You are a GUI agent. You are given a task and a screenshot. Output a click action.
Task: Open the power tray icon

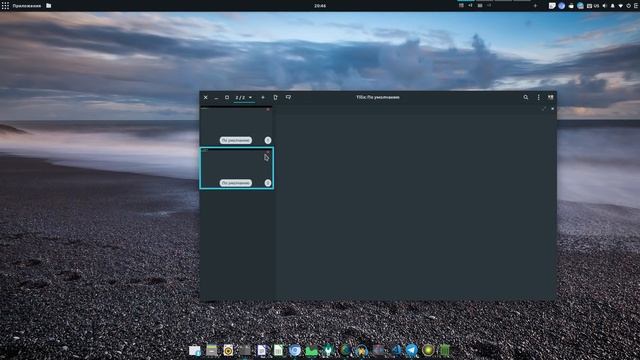coord(629,6)
